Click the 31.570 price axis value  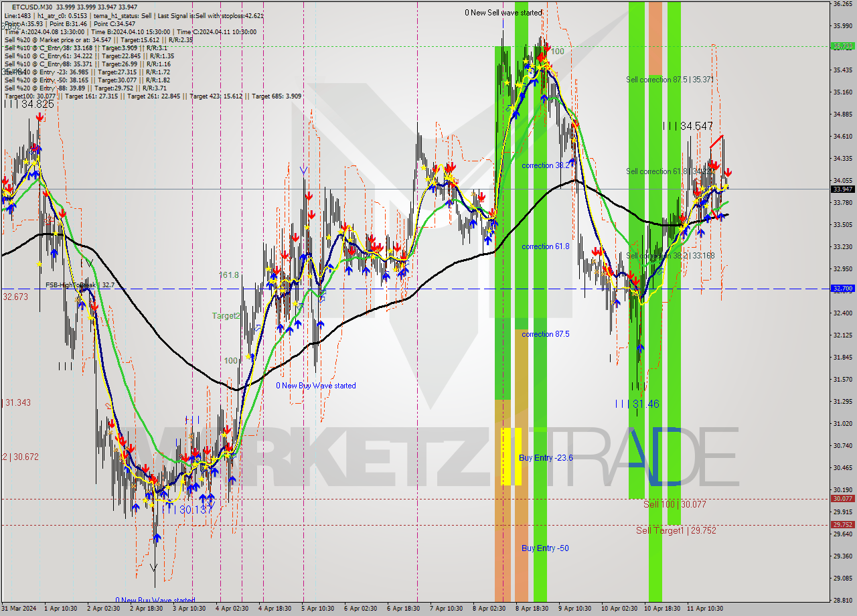(842, 380)
